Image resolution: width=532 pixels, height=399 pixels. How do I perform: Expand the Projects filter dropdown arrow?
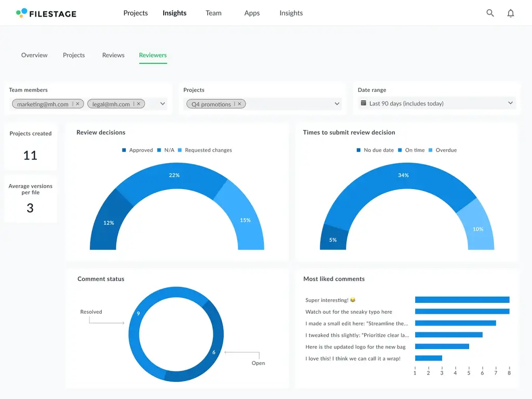pyautogui.click(x=337, y=103)
